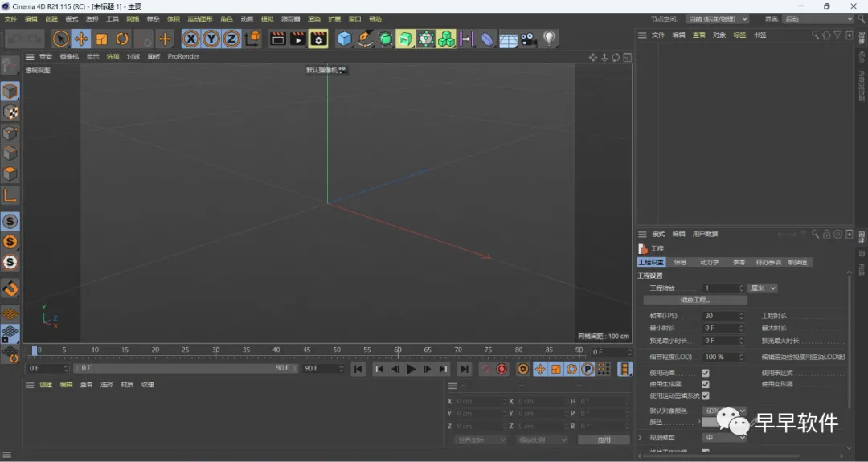The image size is (868, 462).
Task: Toggle the X axis lock
Action: (x=191, y=39)
